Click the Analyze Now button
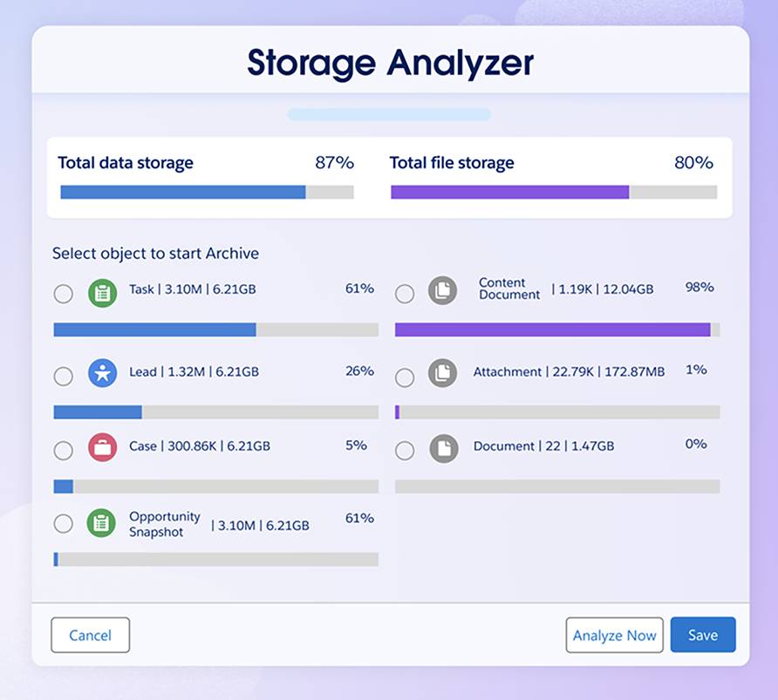 tap(614, 635)
